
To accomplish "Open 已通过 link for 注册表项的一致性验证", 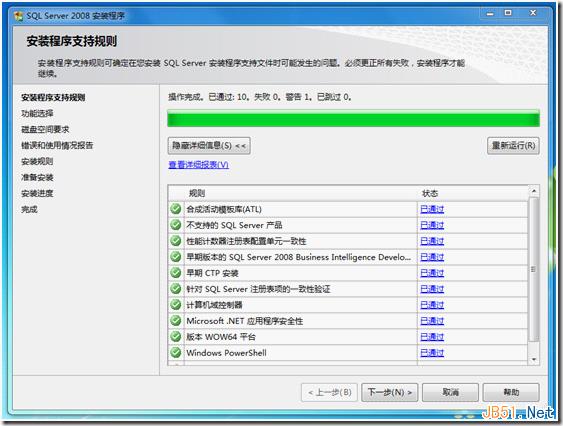I will tap(432, 289).
